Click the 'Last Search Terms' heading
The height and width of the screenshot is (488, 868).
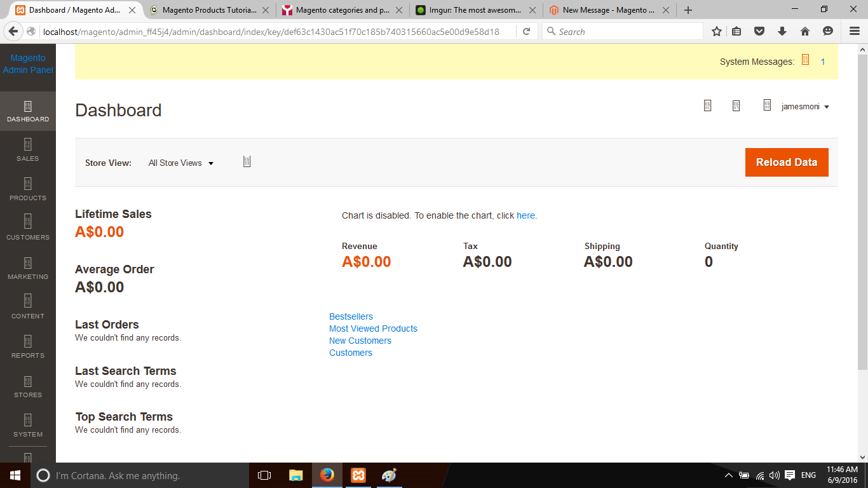[126, 371]
